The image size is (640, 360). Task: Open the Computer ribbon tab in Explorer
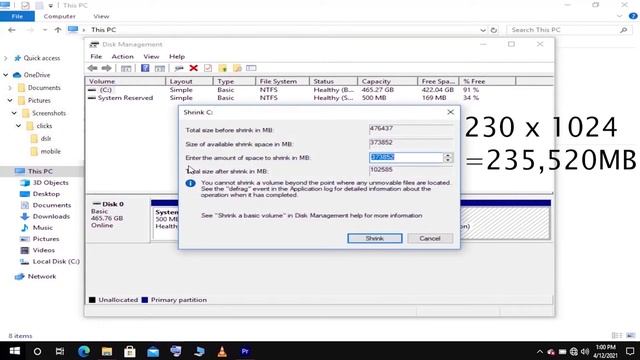tap(60, 16)
